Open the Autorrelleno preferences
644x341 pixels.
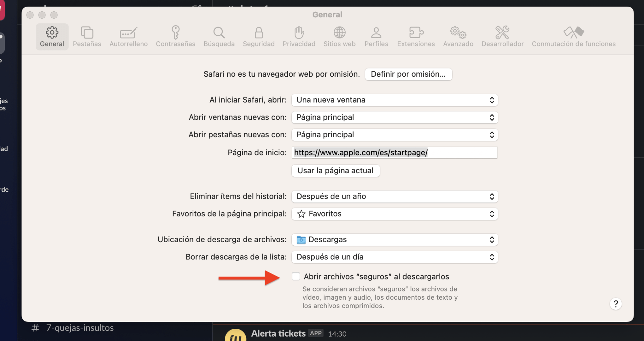[x=129, y=37]
